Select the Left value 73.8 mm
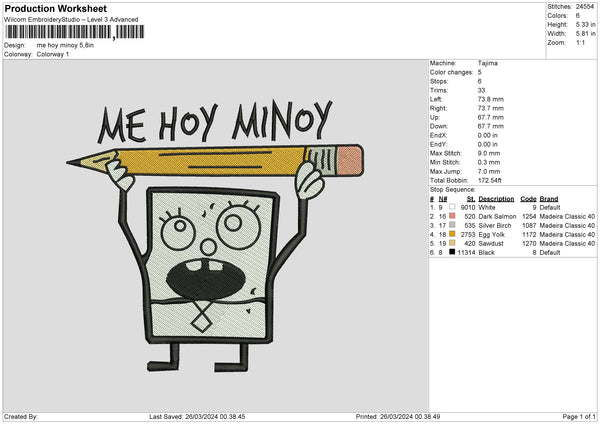This screenshot has width=600, height=424. click(491, 99)
